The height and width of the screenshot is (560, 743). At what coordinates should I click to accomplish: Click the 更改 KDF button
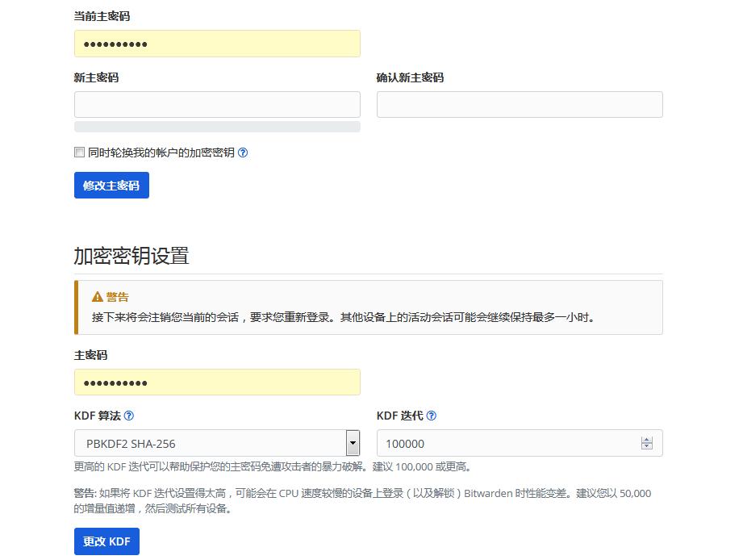106,541
